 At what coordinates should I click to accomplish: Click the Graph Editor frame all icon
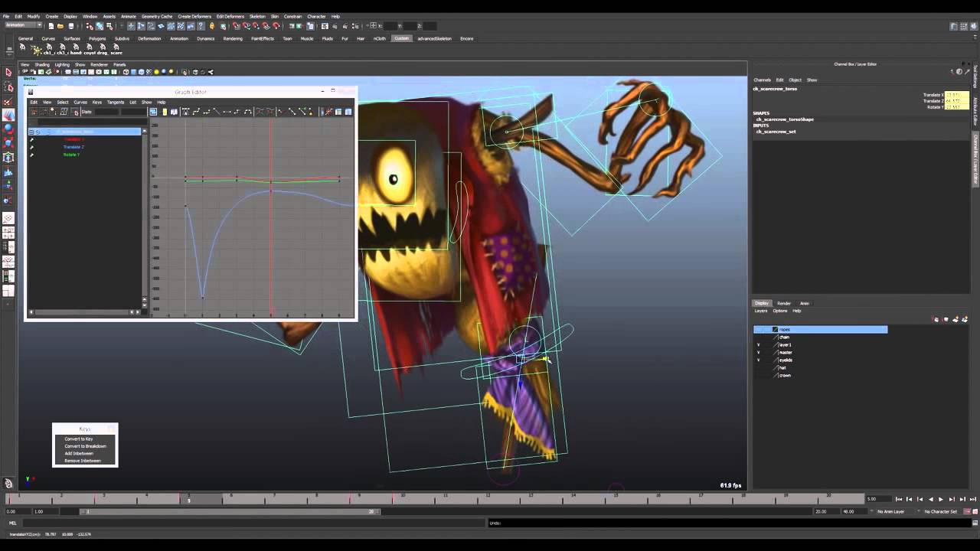153,112
